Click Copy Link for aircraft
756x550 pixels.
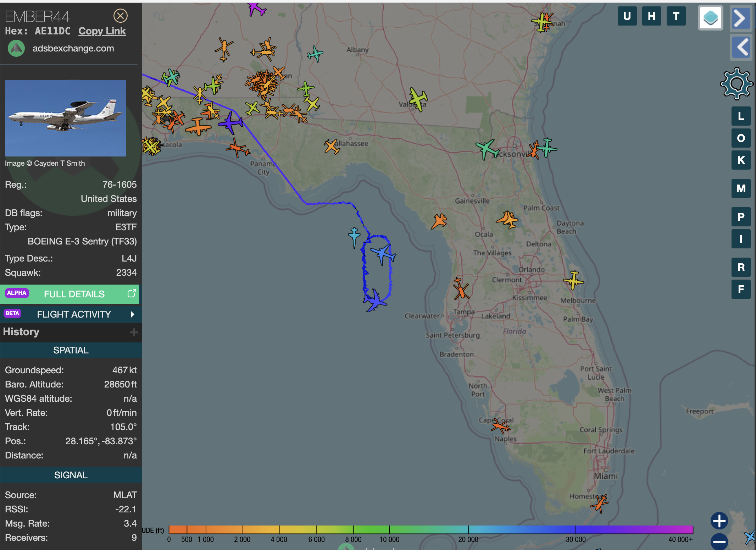point(102,31)
